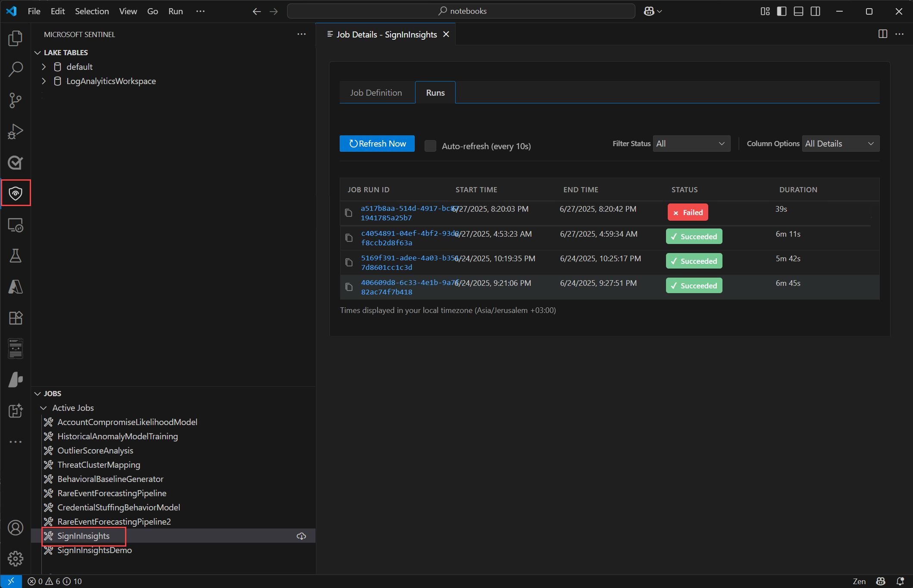Open the View menu
The image size is (913, 588).
coord(128,11)
